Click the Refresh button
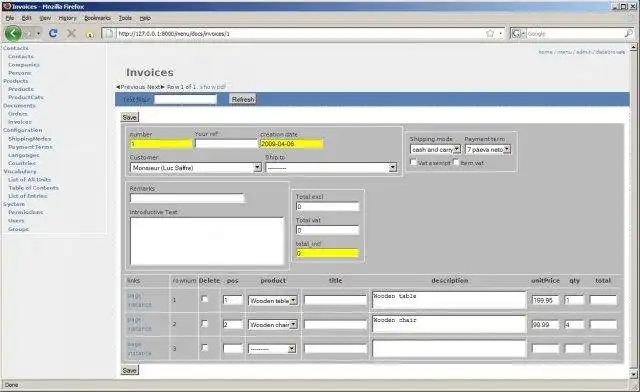 pyautogui.click(x=243, y=99)
